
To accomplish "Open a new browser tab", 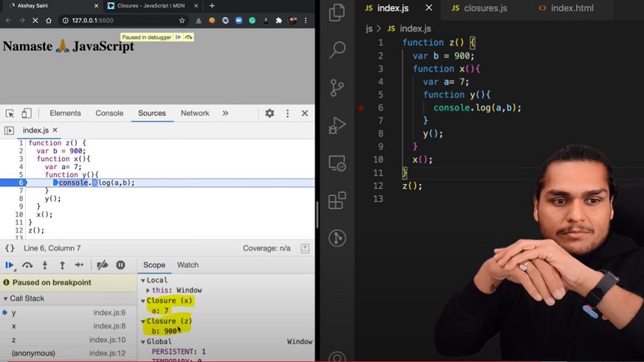I will click(212, 6).
